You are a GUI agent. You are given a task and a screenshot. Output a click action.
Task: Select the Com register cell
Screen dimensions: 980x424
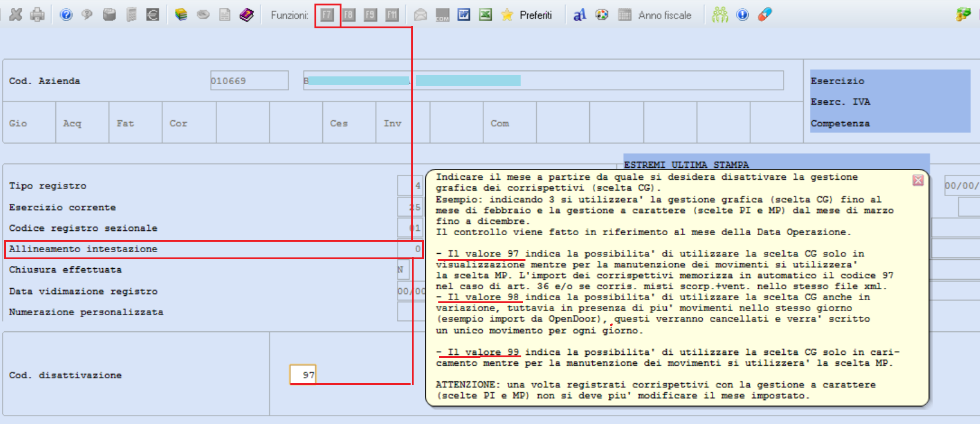click(510, 123)
